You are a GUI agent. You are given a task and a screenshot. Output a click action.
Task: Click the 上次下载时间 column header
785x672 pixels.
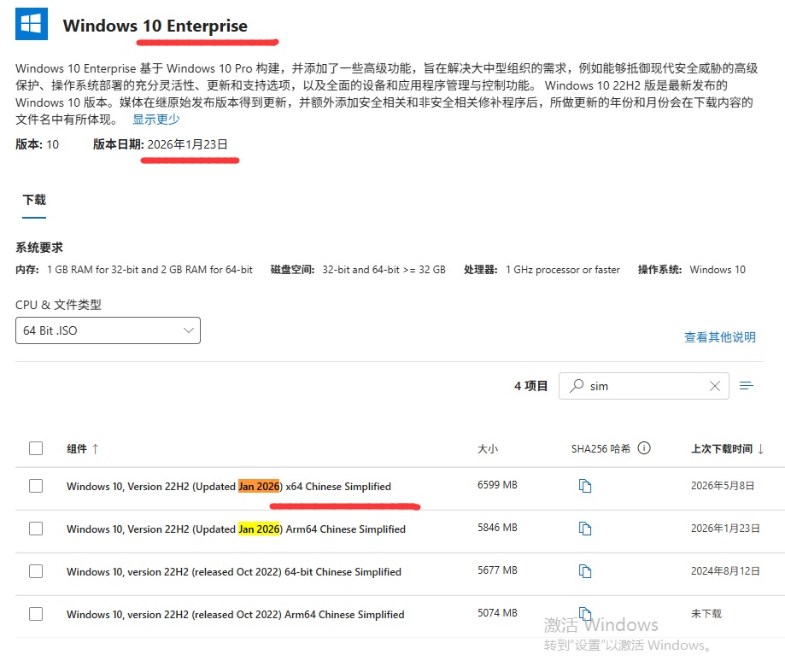coord(722,449)
